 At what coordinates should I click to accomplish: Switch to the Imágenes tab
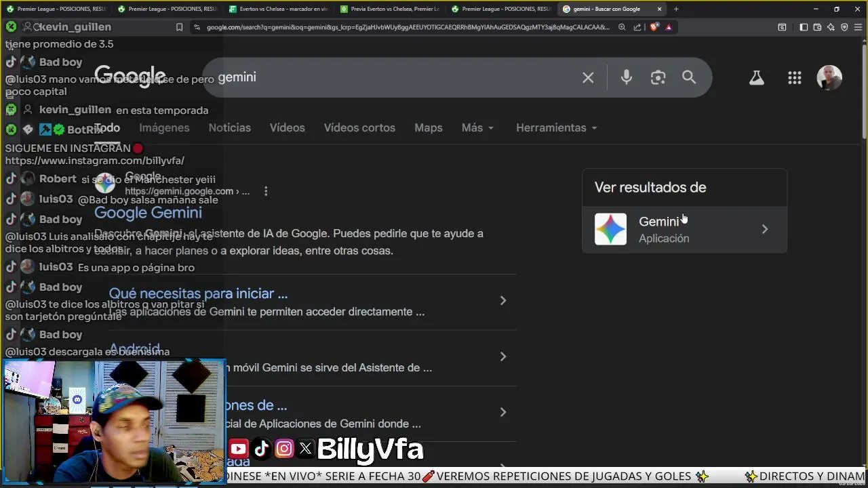164,127
